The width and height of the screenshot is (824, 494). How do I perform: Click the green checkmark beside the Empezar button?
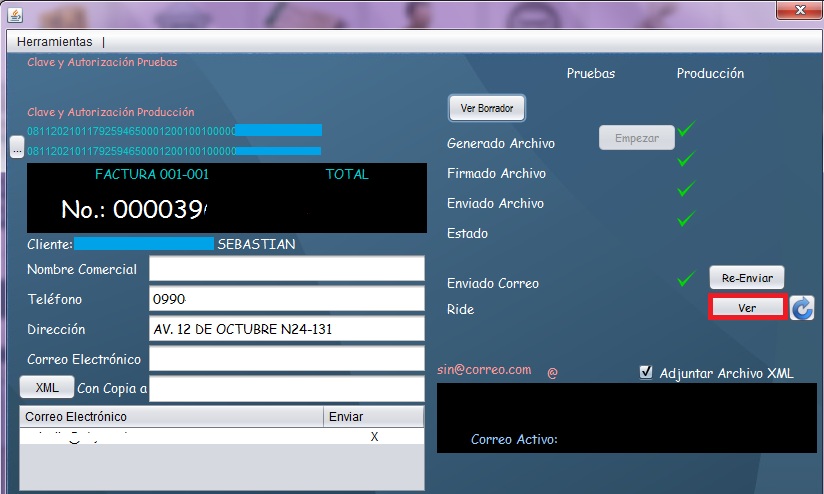pyautogui.click(x=686, y=129)
